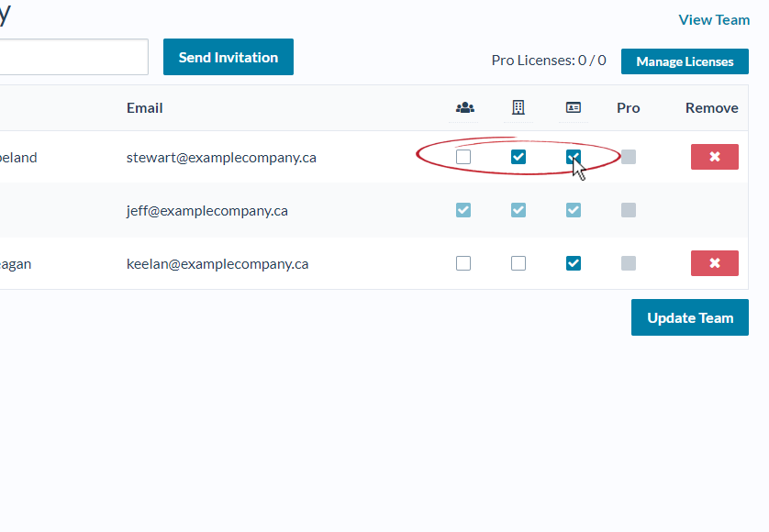Toggle contact card checkbox for jeff@examplecompany.ca
The height and width of the screenshot is (532, 769).
click(574, 210)
